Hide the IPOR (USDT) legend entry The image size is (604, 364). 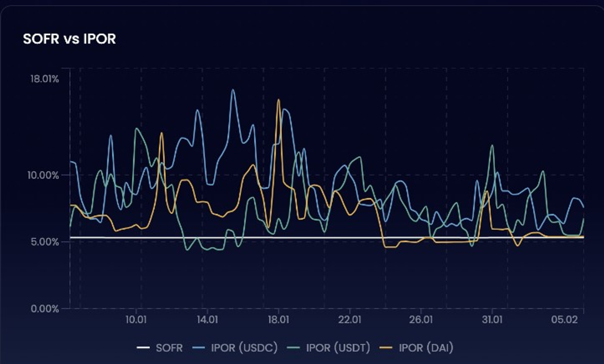(x=338, y=348)
